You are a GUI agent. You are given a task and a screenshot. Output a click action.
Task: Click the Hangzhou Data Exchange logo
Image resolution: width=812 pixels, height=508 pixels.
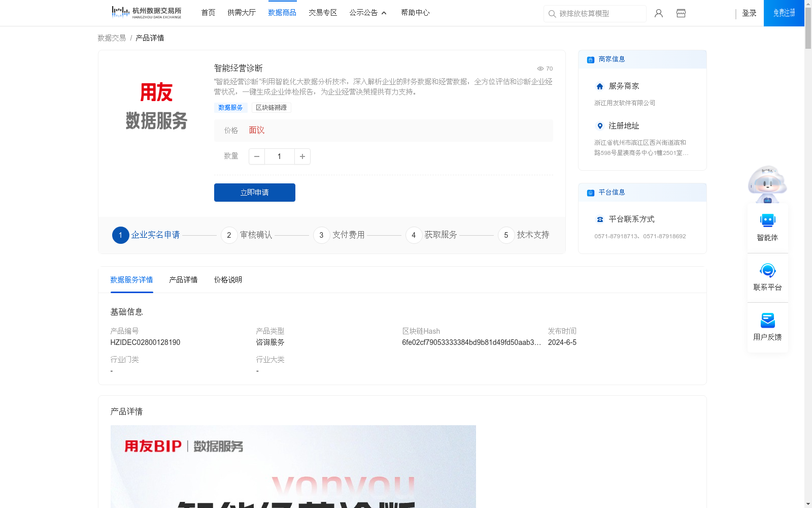point(146,13)
